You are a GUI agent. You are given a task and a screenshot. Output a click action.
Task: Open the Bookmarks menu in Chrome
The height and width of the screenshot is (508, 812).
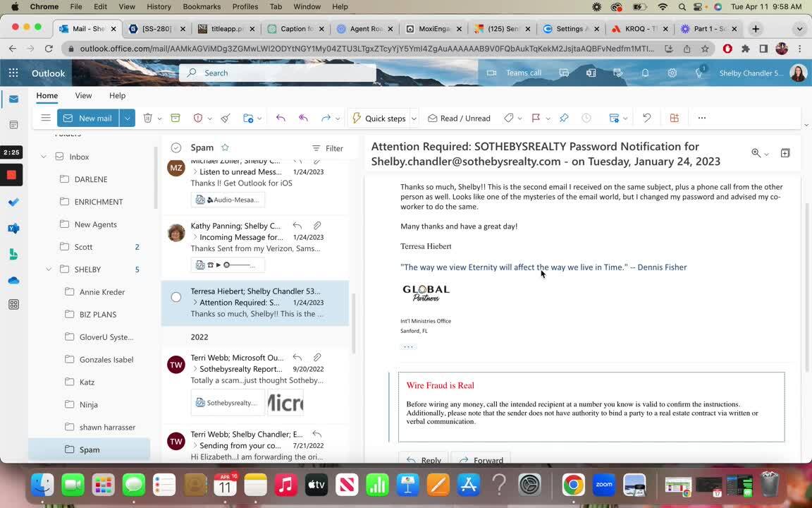(202, 6)
